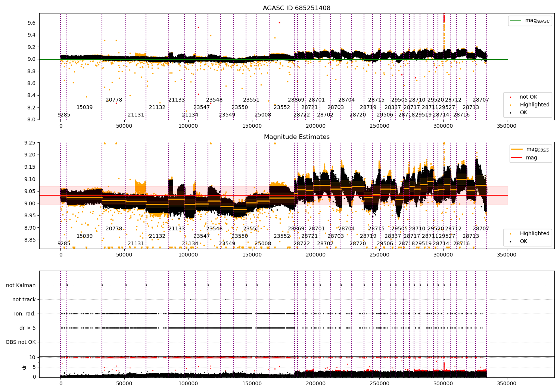Click the red 'mag' legend line in middle plot
The image size is (560, 392).
coord(517,158)
